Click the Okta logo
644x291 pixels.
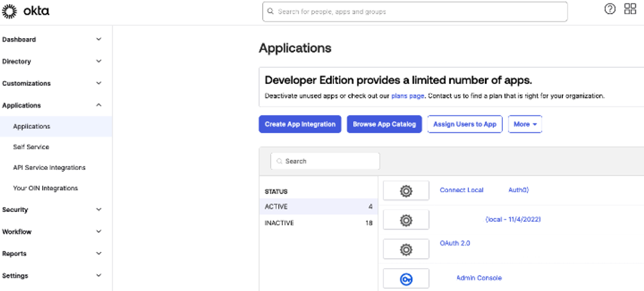[26, 11]
